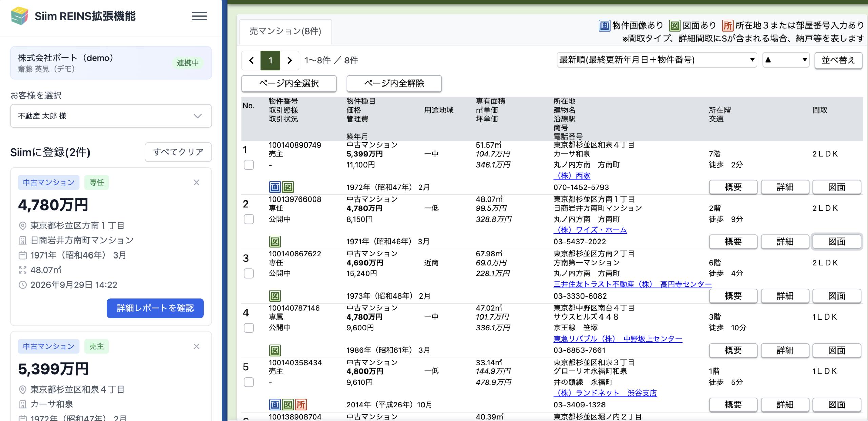This screenshot has height=421, width=868.
Task: Open the sort direction dropdown
Action: [x=786, y=60]
